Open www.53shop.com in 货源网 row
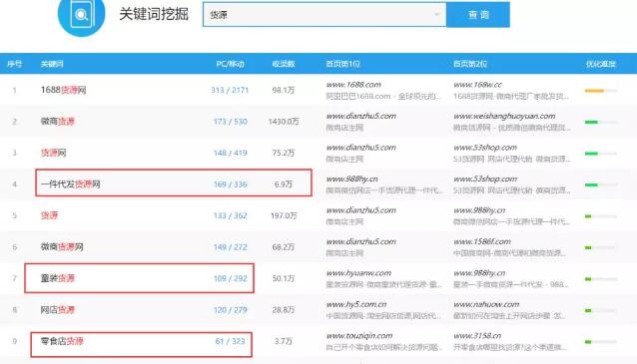637x364 pixels. (x=485, y=148)
